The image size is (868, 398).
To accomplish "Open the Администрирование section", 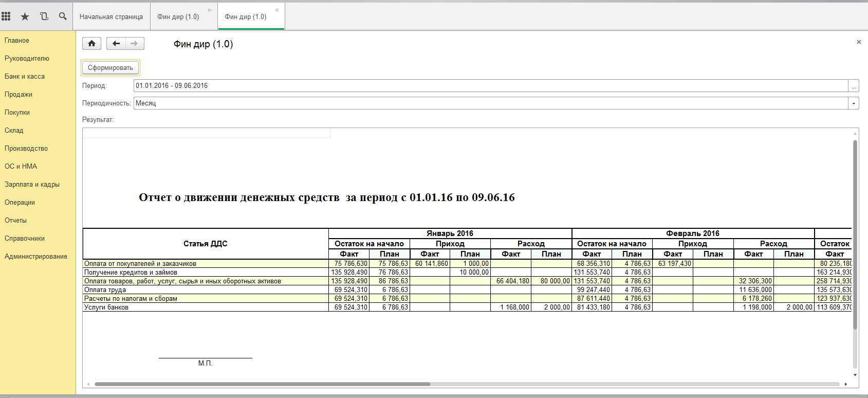I will [36, 257].
